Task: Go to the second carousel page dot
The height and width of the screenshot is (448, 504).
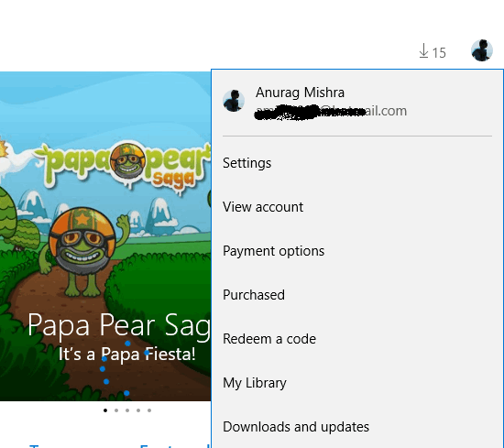Action: point(116,410)
